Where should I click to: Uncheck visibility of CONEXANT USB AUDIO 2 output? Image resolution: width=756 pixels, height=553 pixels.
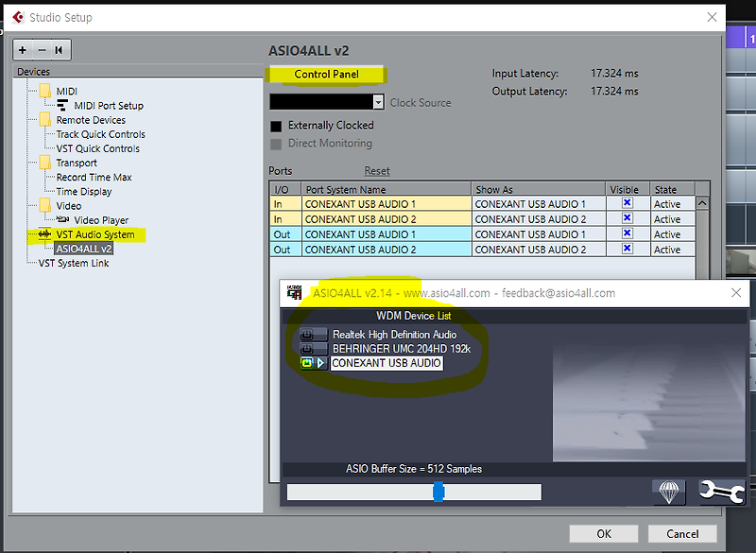[627, 249]
